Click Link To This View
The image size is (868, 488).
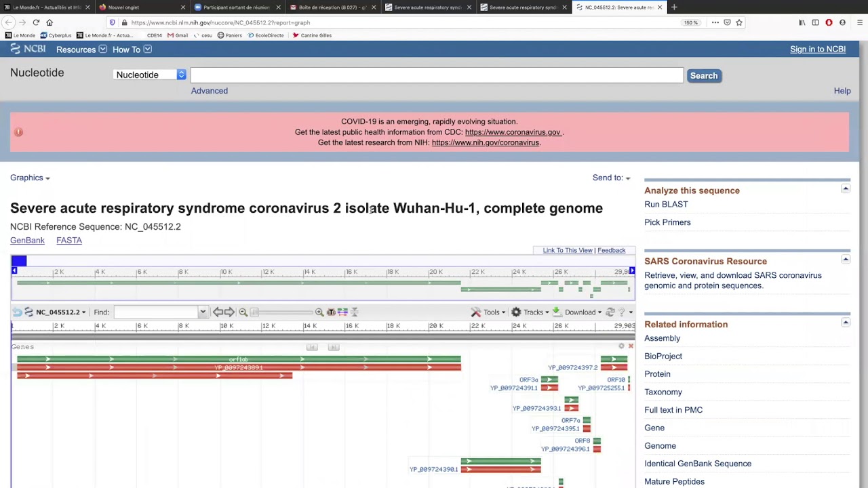click(x=568, y=250)
